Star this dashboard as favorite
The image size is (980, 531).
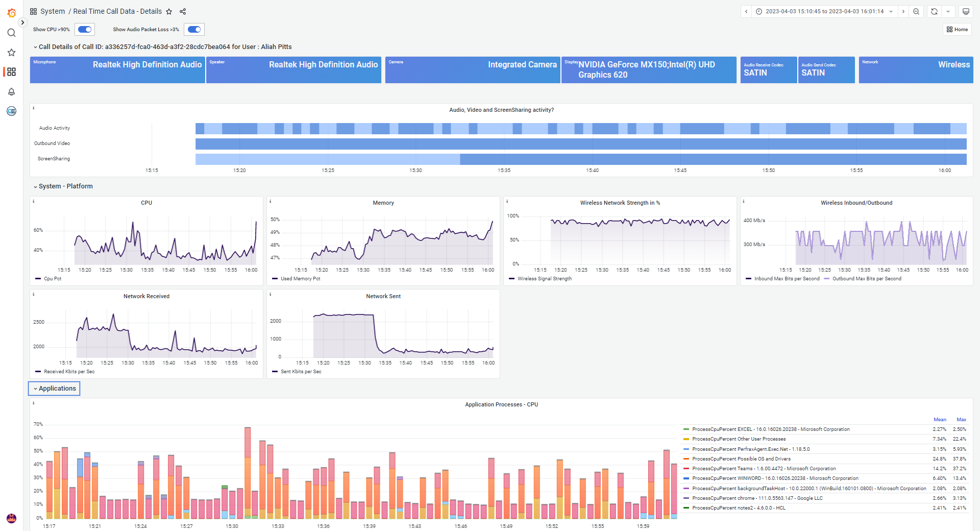[x=169, y=12]
